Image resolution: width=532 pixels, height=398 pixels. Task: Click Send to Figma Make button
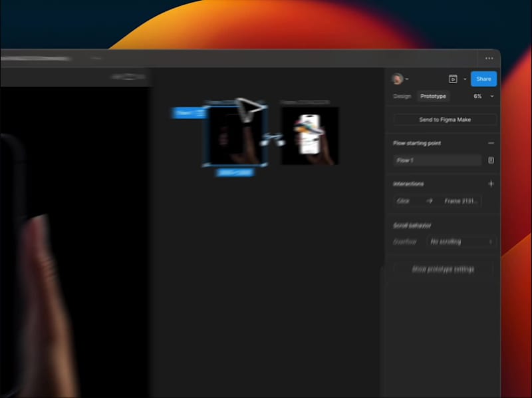[445, 120]
